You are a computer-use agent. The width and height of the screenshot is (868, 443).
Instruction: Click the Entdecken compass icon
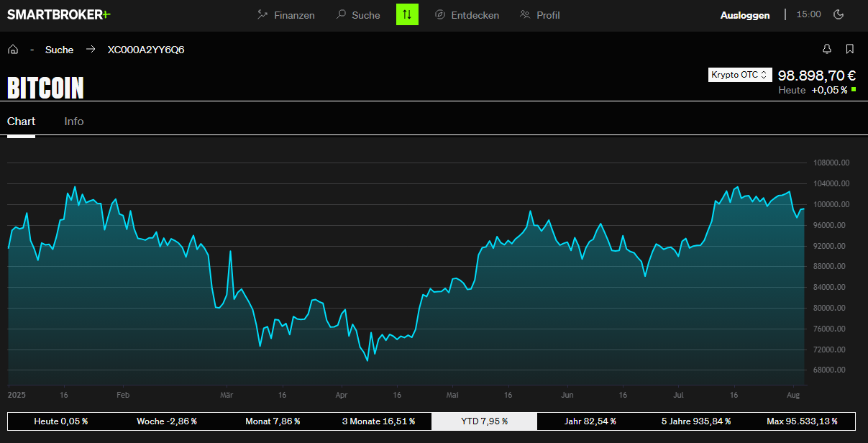(x=440, y=14)
